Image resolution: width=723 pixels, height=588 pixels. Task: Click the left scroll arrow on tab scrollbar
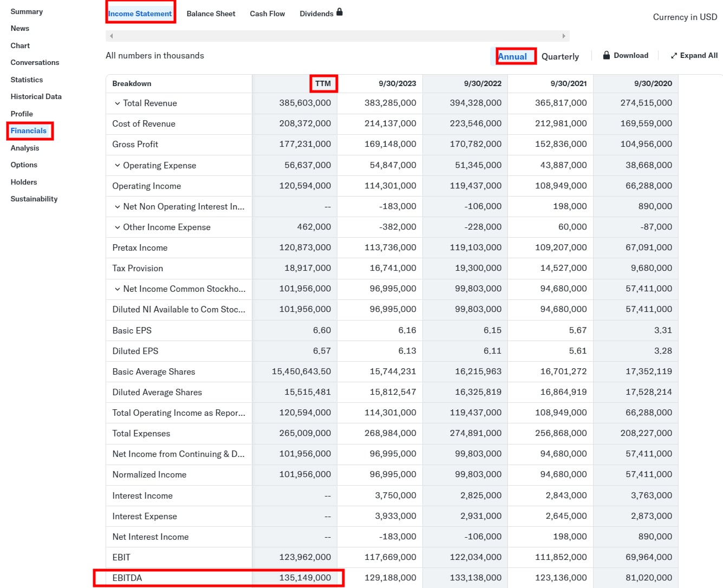coord(112,36)
